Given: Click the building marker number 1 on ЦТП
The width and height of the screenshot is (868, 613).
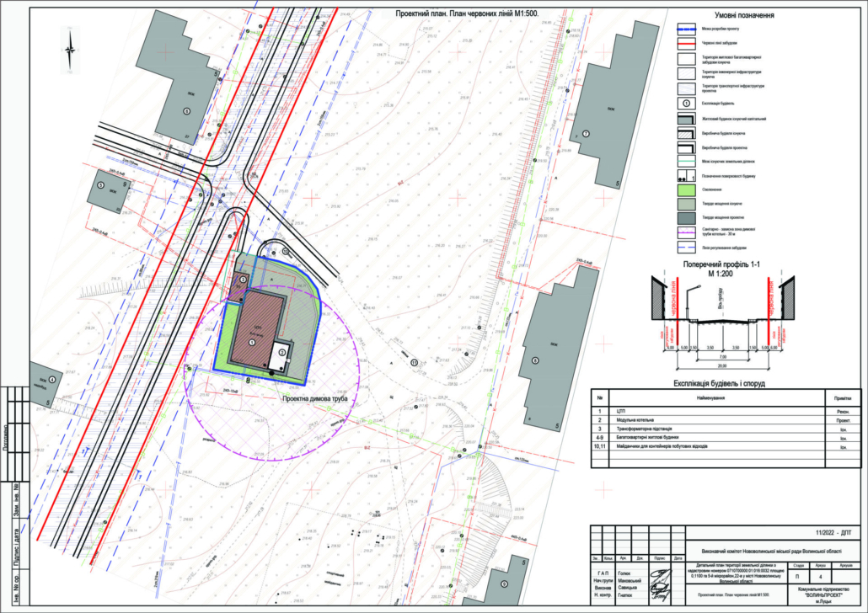Looking at the screenshot, I should point(251,341).
